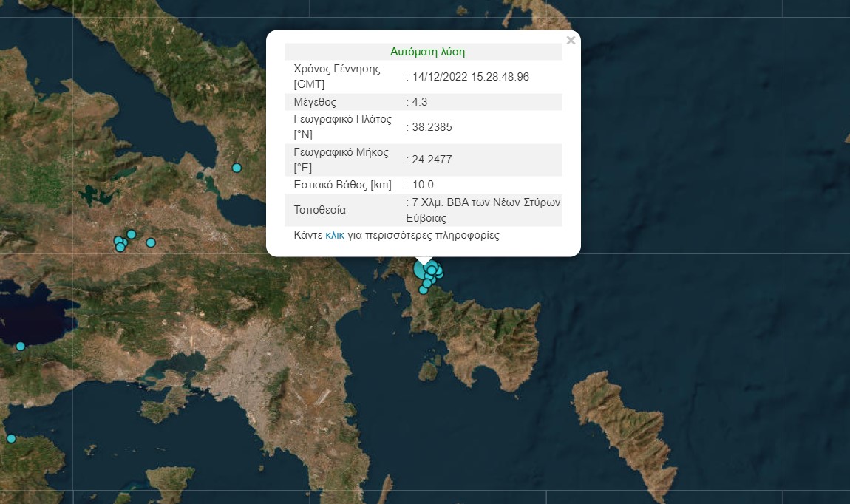The image size is (850, 504).
Task: Select the earthquake marker at the bottom-left map edge
Action: tap(11, 438)
